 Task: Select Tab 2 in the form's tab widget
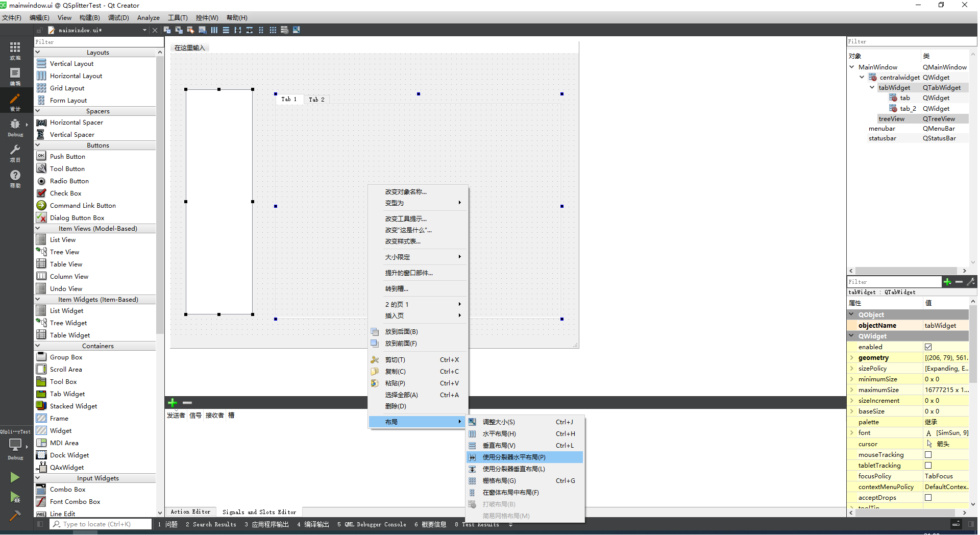point(316,100)
